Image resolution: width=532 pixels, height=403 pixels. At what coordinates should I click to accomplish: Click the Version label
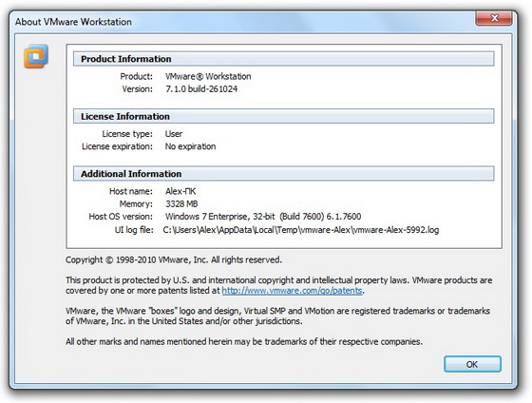[x=138, y=89]
